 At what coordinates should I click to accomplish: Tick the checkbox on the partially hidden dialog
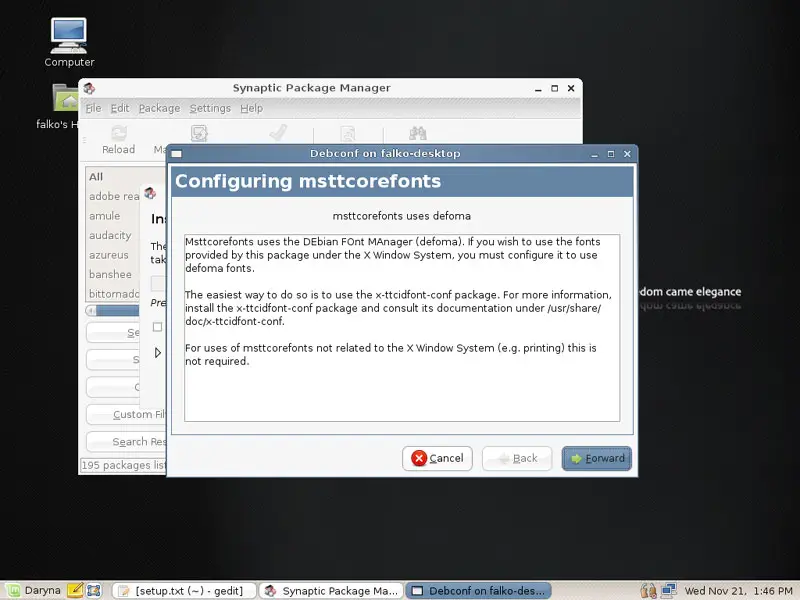158,327
